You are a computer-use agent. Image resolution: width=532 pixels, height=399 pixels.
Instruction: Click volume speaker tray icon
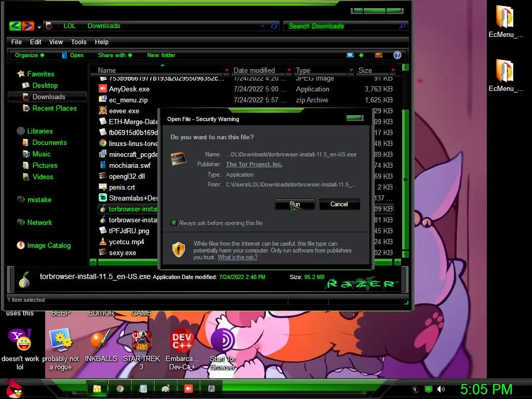point(441,389)
